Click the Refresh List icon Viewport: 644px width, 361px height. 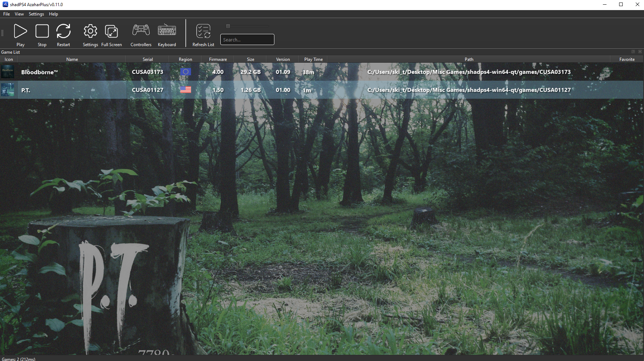coord(203,31)
